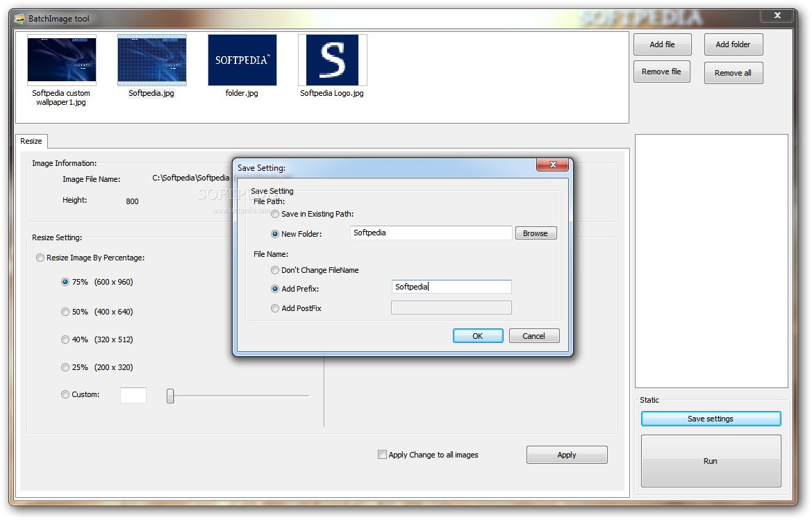Click the Remove file button
812x520 pixels.
pyautogui.click(x=662, y=72)
